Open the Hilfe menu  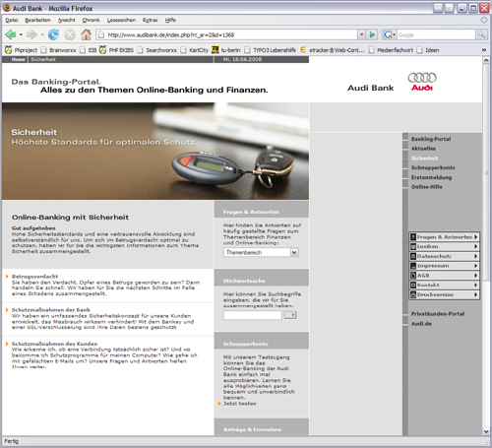pos(170,20)
